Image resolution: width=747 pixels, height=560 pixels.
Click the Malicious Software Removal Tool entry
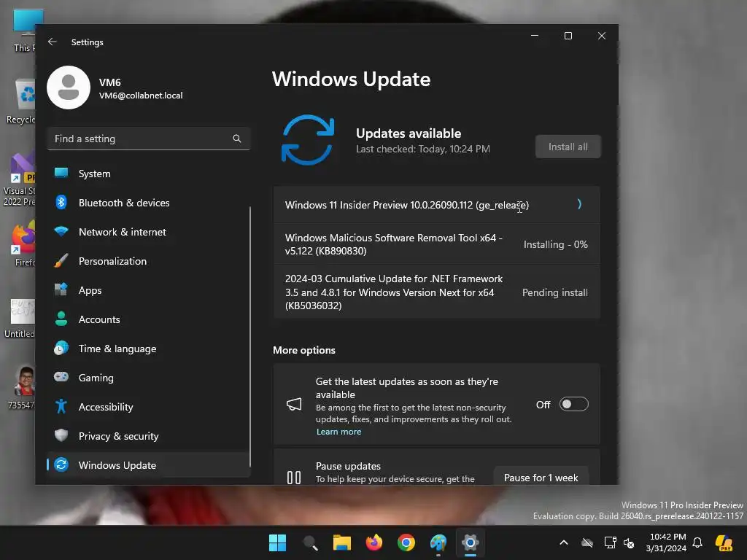pos(436,244)
